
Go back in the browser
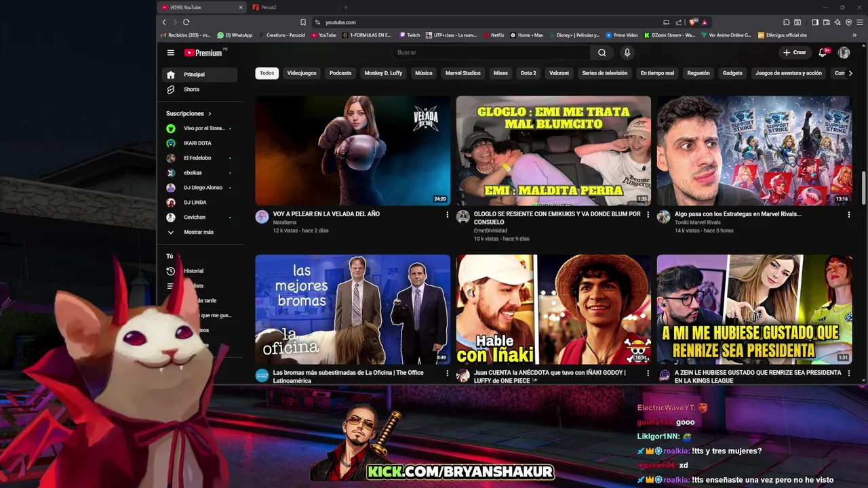click(164, 22)
